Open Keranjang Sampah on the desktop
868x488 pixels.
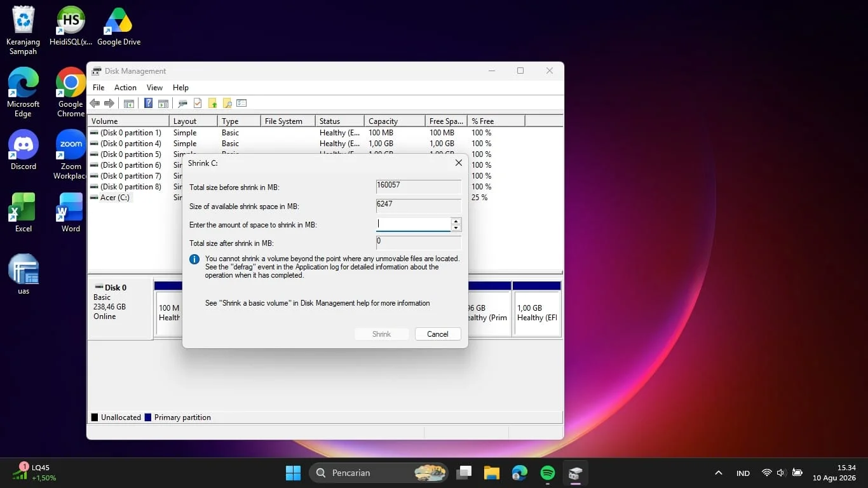(x=24, y=30)
